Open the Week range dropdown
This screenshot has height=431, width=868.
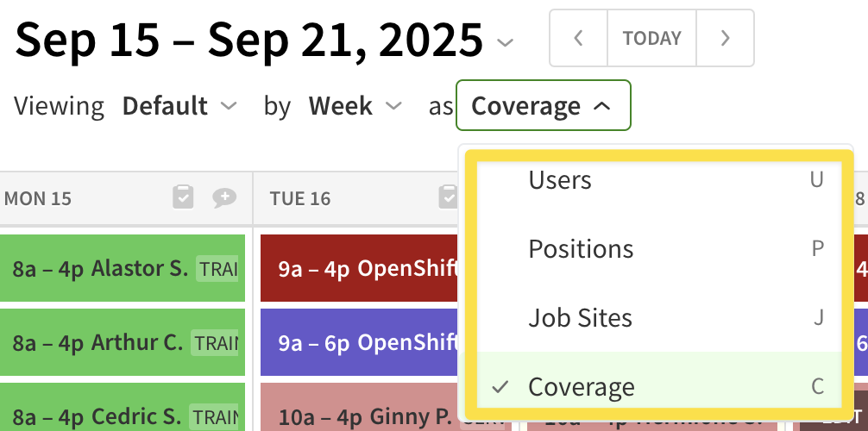click(355, 107)
